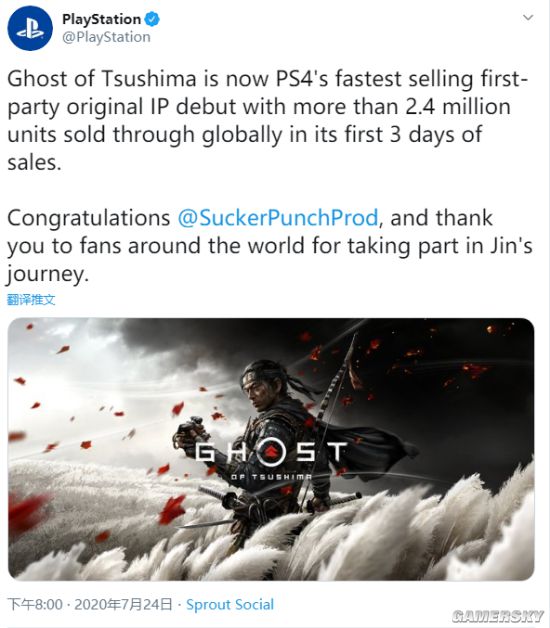Viewport: 550px width, 628px height.
Task: Open the PlayStation display name
Action: click(x=101, y=19)
